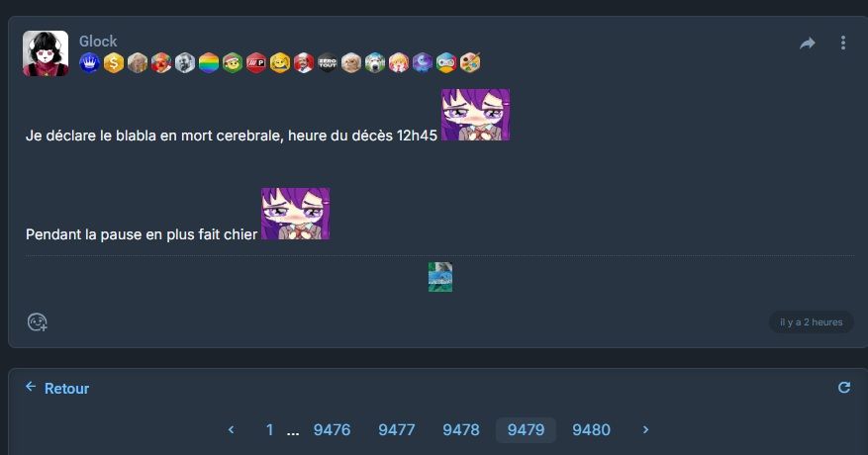Screen dimensions: 868x455
Task: Go back using the Retour link
Action: point(57,388)
